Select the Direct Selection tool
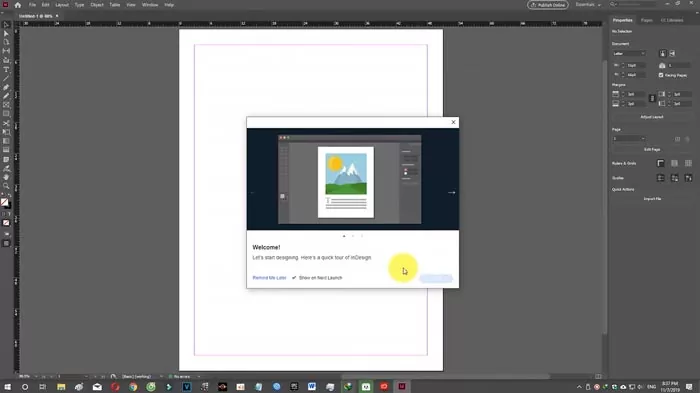Viewport: 700px width, 393px height. 6,33
